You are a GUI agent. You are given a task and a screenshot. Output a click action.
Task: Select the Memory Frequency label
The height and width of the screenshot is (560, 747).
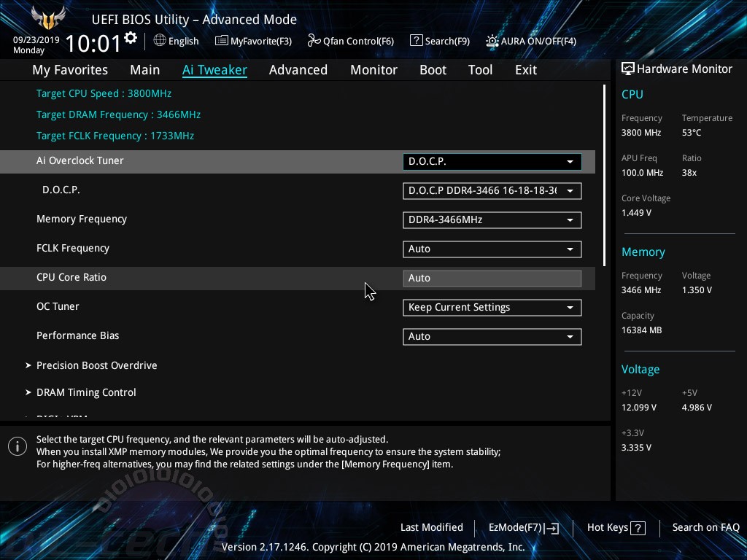pos(82,219)
